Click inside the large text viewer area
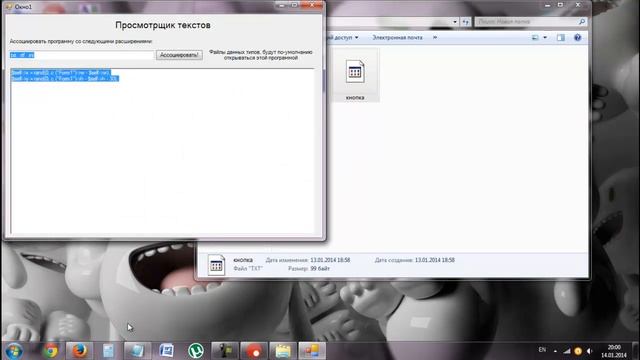 coord(162,151)
